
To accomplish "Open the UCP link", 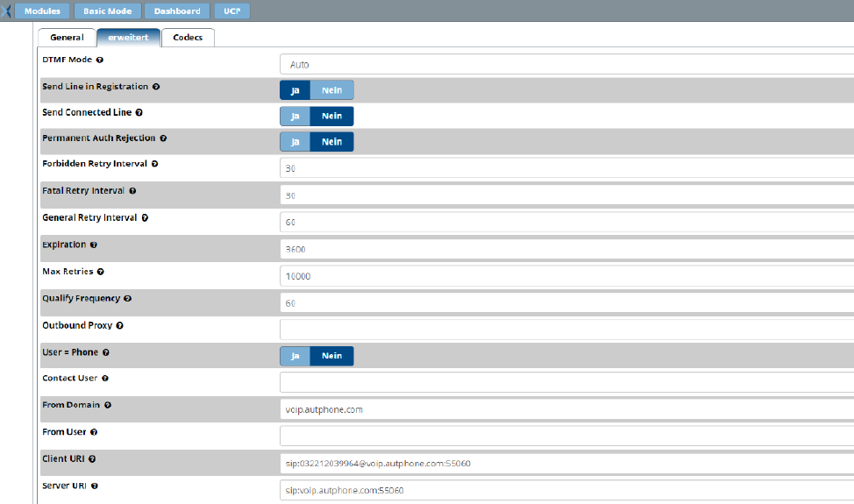I will click(231, 11).
